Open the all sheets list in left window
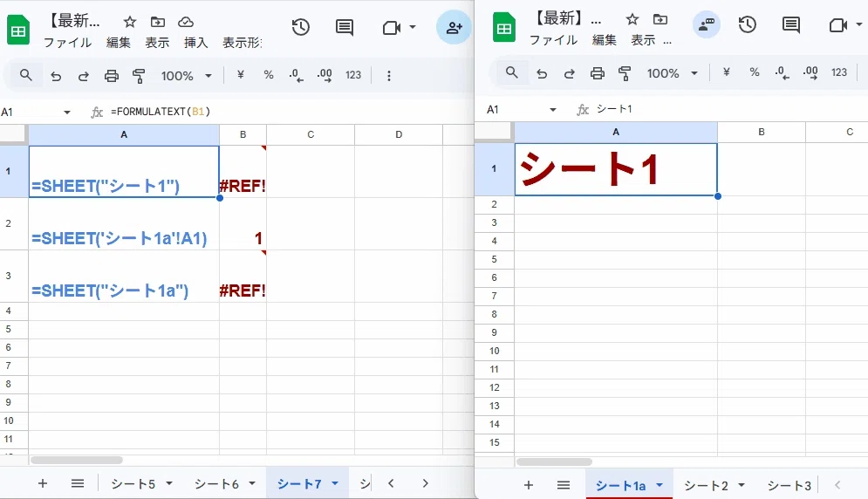Screen dimensions: 868x499 (x=78, y=483)
